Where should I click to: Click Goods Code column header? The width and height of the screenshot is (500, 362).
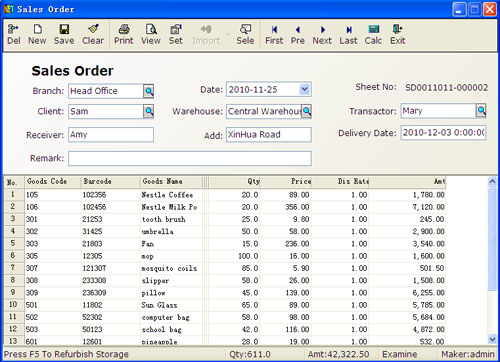pyautogui.click(x=53, y=182)
